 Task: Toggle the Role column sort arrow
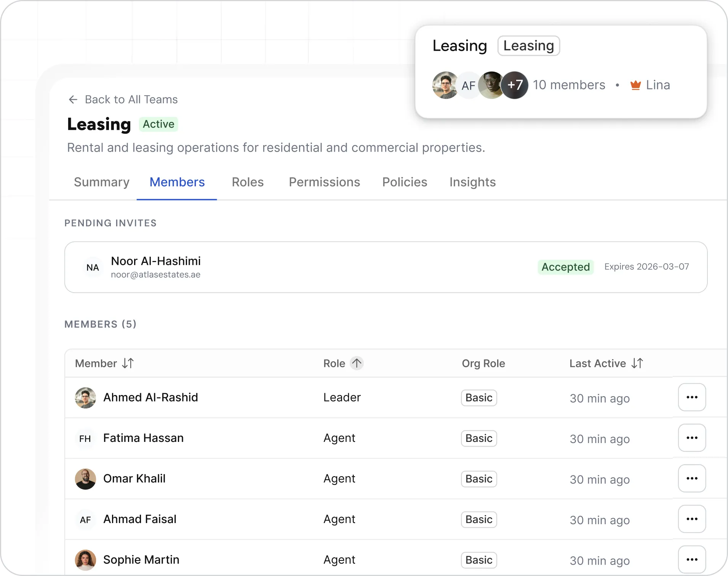357,363
